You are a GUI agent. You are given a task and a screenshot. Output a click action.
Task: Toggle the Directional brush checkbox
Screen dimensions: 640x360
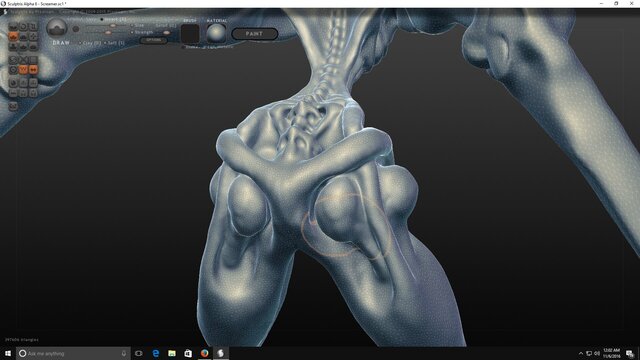(x=203, y=47)
